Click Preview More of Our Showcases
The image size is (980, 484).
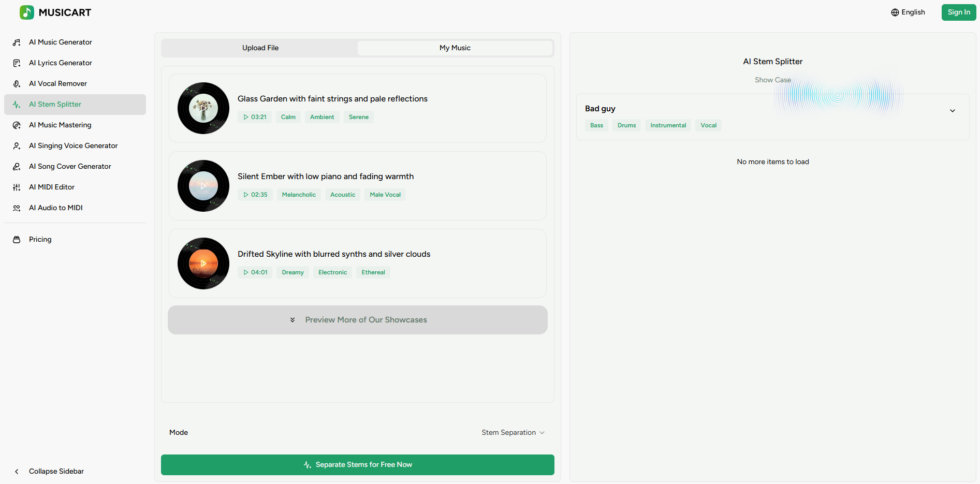(x=357, y=320)
